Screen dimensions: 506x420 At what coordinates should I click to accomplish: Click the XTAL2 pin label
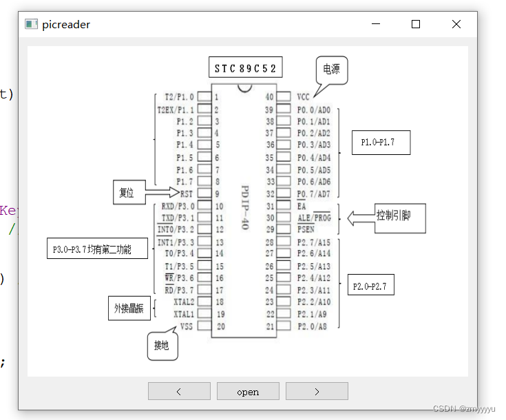pos(184,302)
